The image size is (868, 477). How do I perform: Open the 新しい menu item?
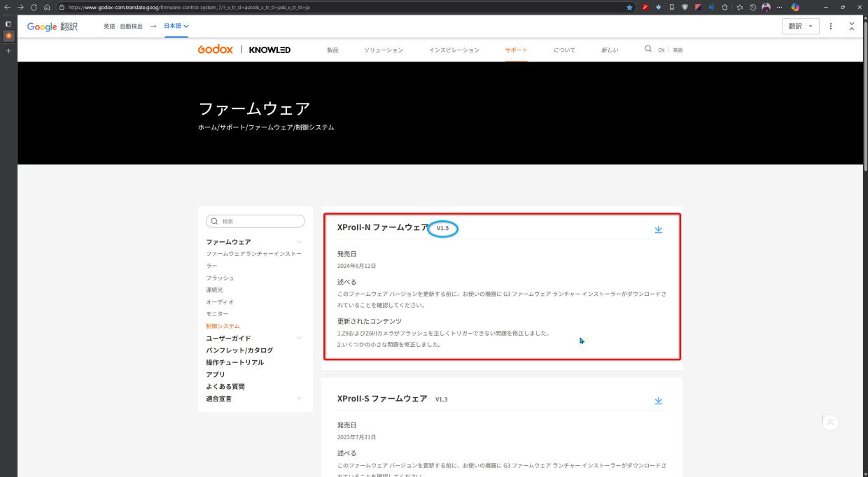tap(610, 50)
